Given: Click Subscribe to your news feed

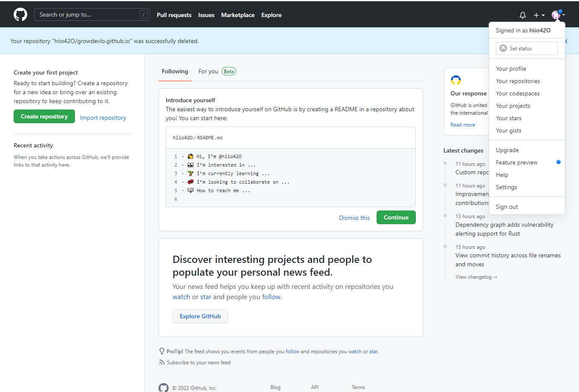Looking at the screenshot, I should pyautogui.click(x=199, y=363).
